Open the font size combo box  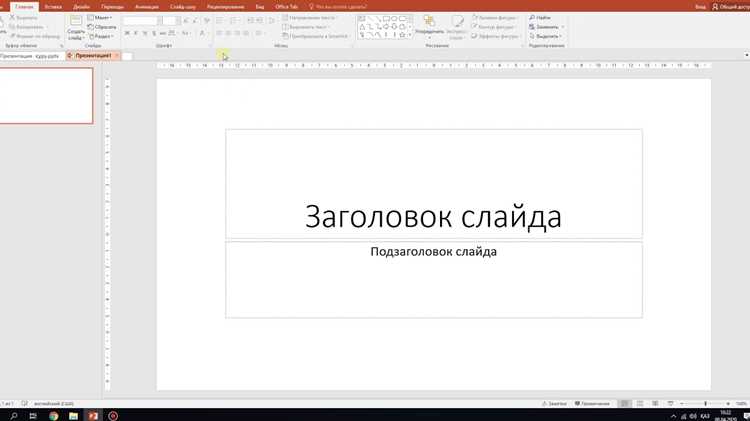[x=171, y=21]
